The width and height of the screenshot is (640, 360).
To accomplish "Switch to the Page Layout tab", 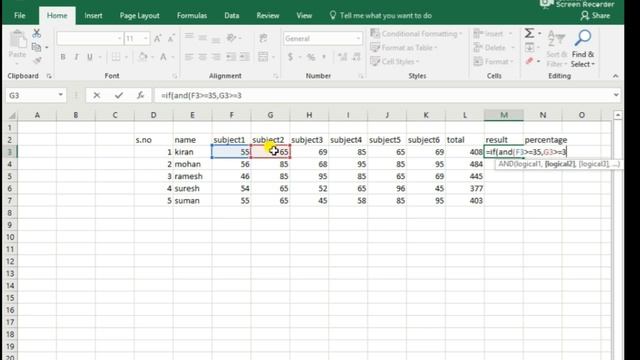I will 140,16.
